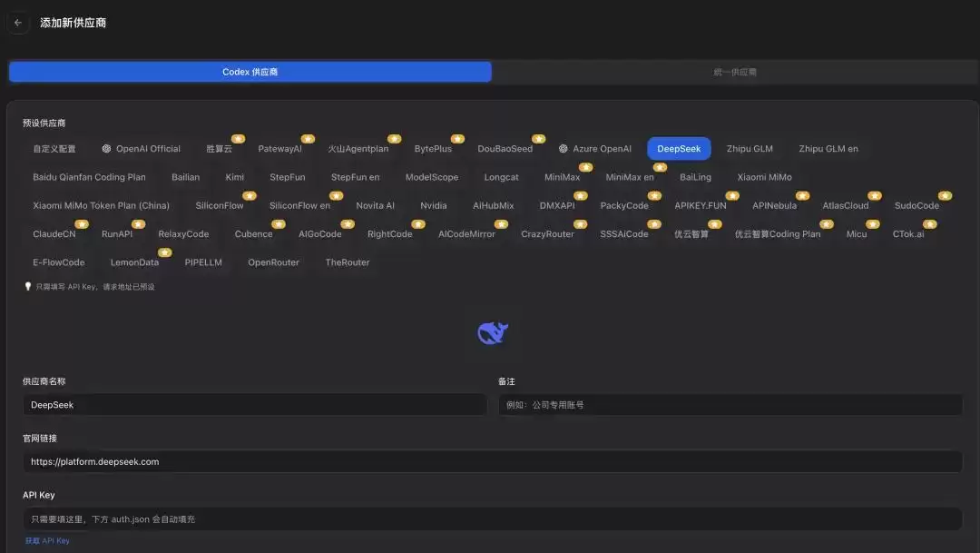The height and width of the screenshot is (553, 980).
Task: Select the 自定义配置 preset
Action: pyautogui.click(x=54, y=149)
